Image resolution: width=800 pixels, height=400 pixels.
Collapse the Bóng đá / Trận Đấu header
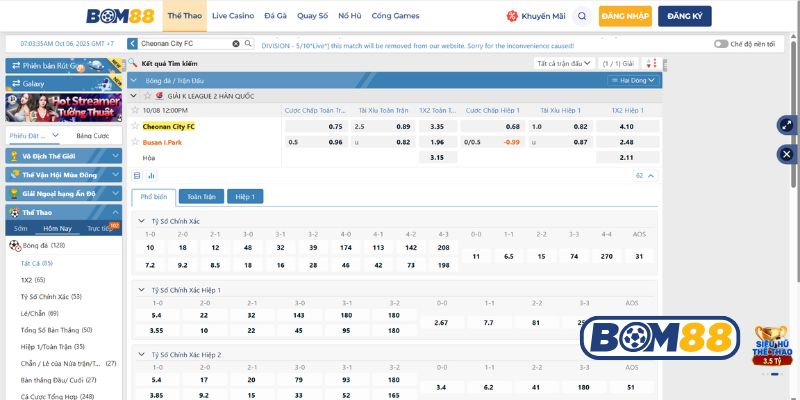click(x=134, y=81)
